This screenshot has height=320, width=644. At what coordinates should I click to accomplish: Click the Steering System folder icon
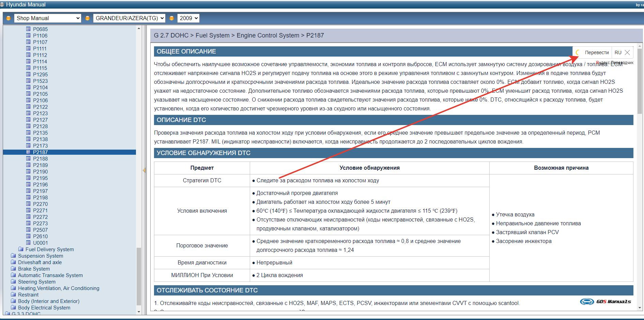pos(13,281)
